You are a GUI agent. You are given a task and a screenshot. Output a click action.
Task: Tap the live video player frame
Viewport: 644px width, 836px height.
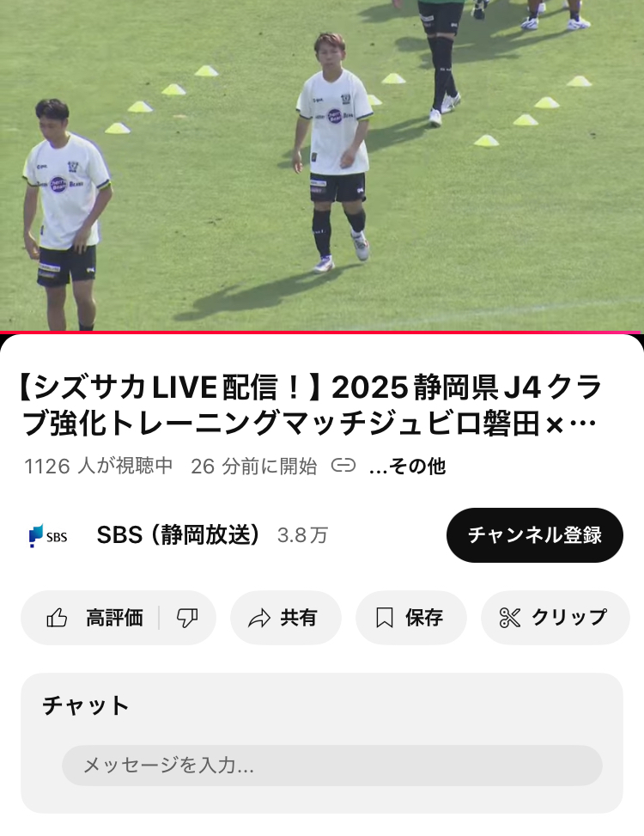click(x=322, y=165)
